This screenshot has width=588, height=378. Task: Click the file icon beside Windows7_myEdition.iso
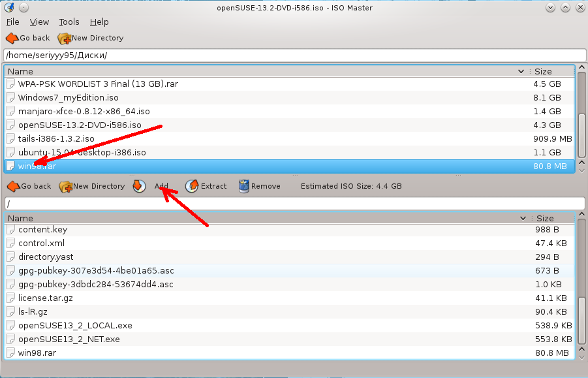pos(10,97)
